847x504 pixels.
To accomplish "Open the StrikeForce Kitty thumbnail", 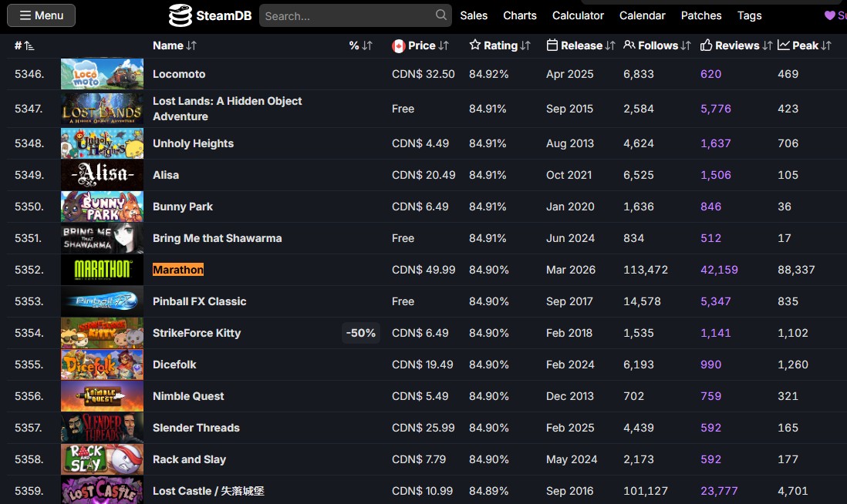I will 102,333.
